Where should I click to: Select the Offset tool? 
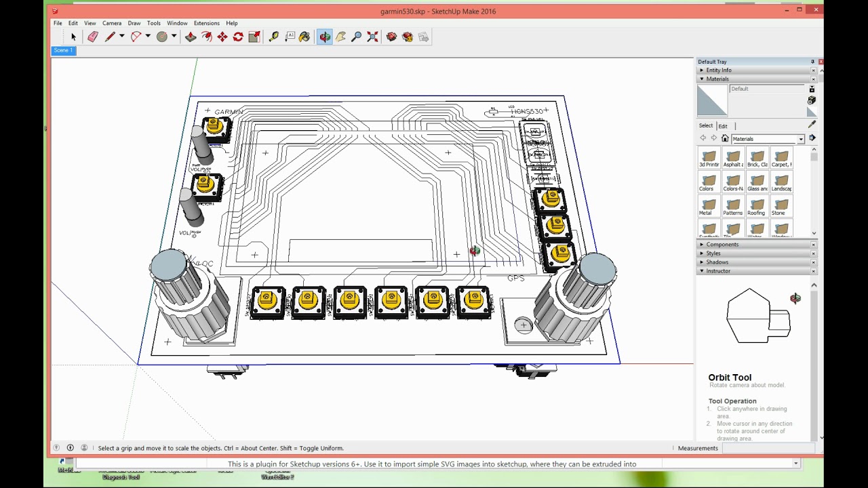pos(206,37)
